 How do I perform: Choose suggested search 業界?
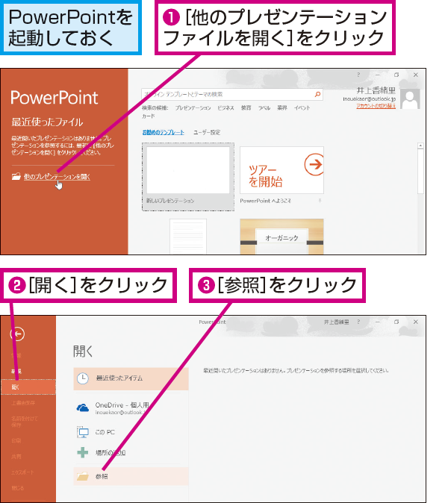(x=282, y=108)
